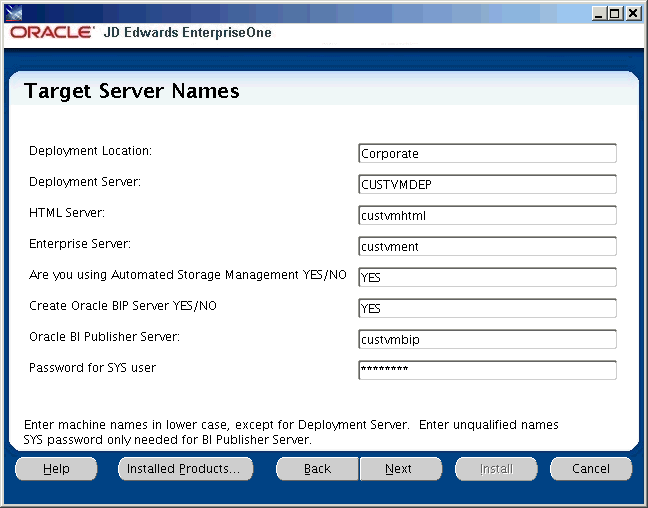Screen dimensions: 648x508
Task: Cancel the installer
Action: tap(591, 469)
